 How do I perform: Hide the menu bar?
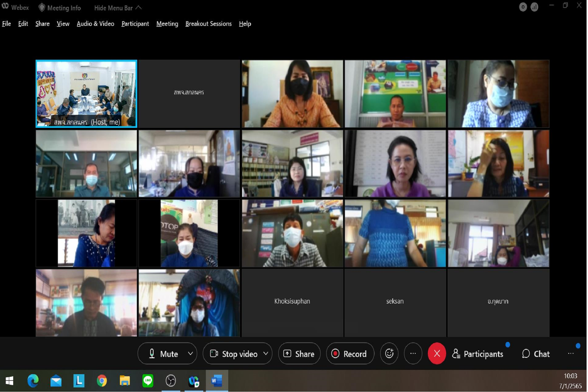(x=118, y=8)
